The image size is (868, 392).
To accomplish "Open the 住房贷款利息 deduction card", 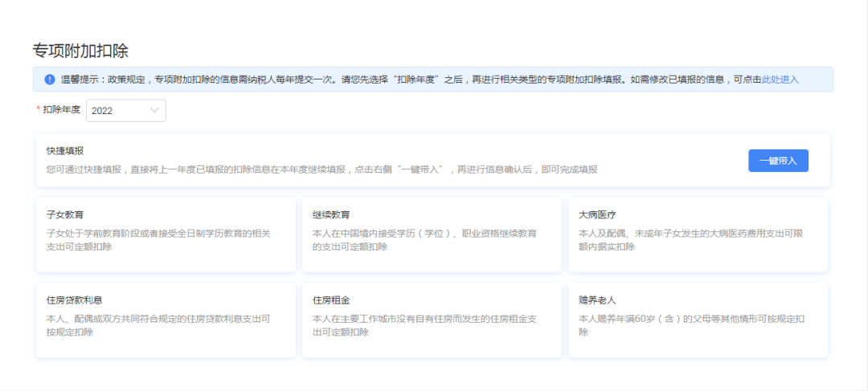I will (166, 321).
